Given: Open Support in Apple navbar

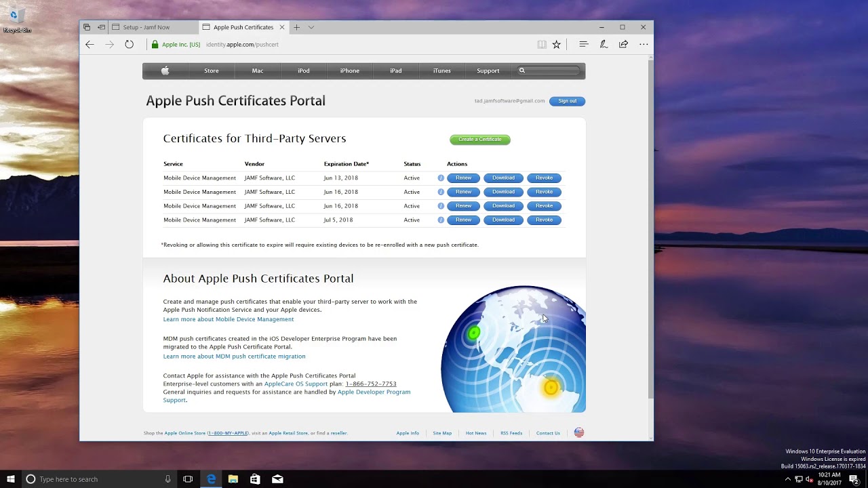Looking at the screenshot, I should (488, 70).
